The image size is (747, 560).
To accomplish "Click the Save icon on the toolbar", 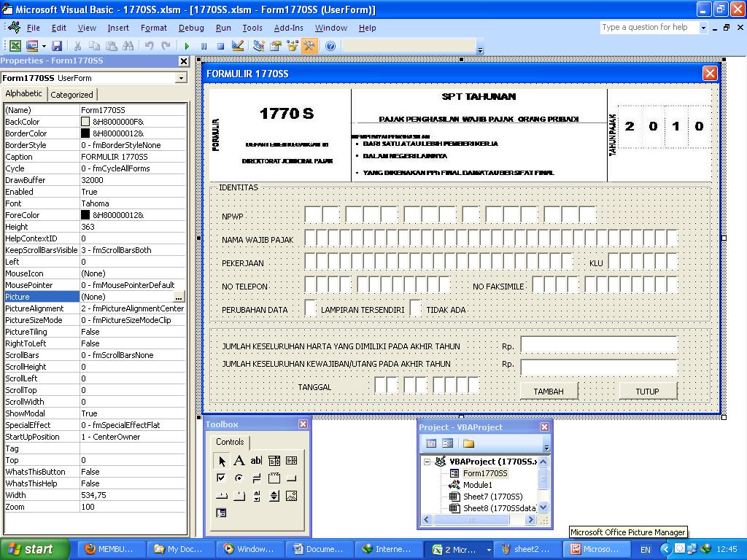I will pos(57,45).
